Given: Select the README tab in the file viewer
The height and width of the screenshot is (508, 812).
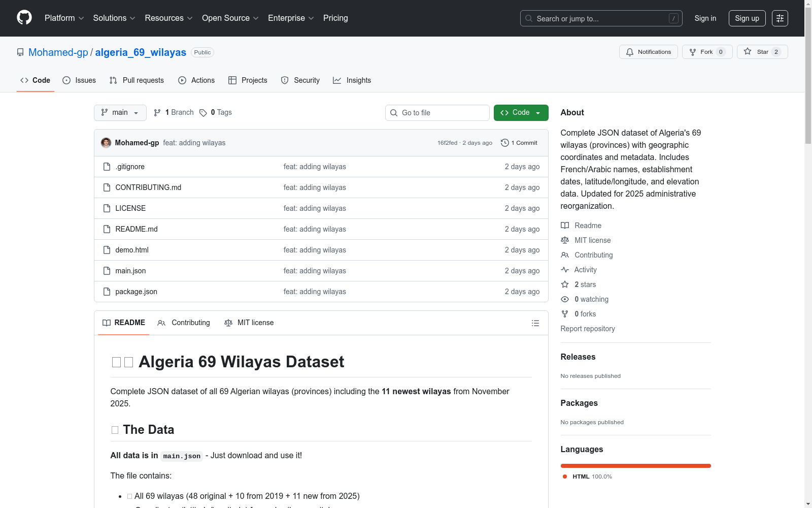Looking at the screenshot, I should click(x=124, y=323).
